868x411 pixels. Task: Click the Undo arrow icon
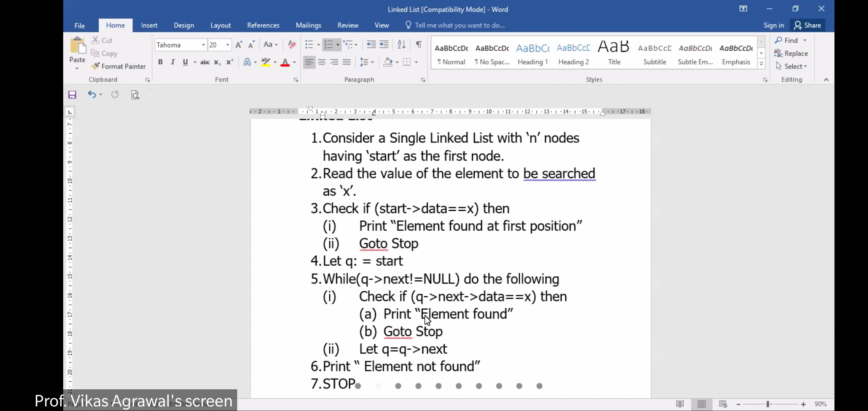[x=91, y=94]
